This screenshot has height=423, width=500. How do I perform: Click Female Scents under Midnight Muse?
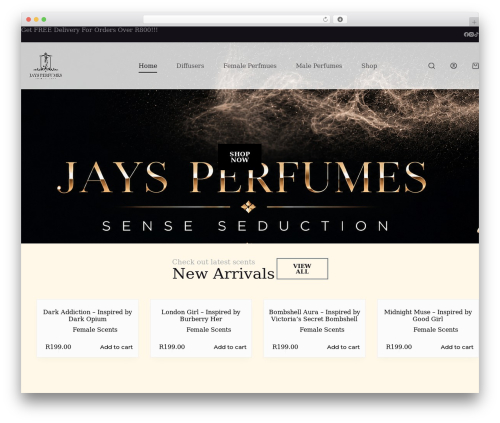[436, 329]
